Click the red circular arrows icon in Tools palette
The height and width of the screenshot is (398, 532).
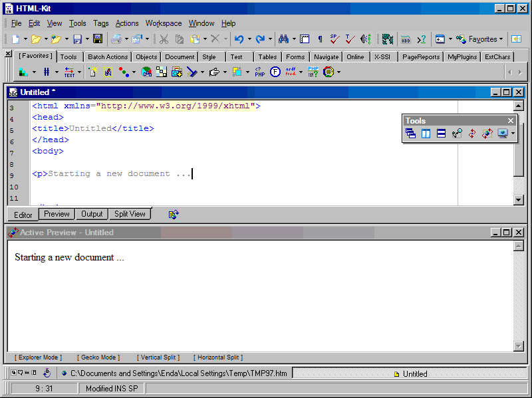pos(472,134)
